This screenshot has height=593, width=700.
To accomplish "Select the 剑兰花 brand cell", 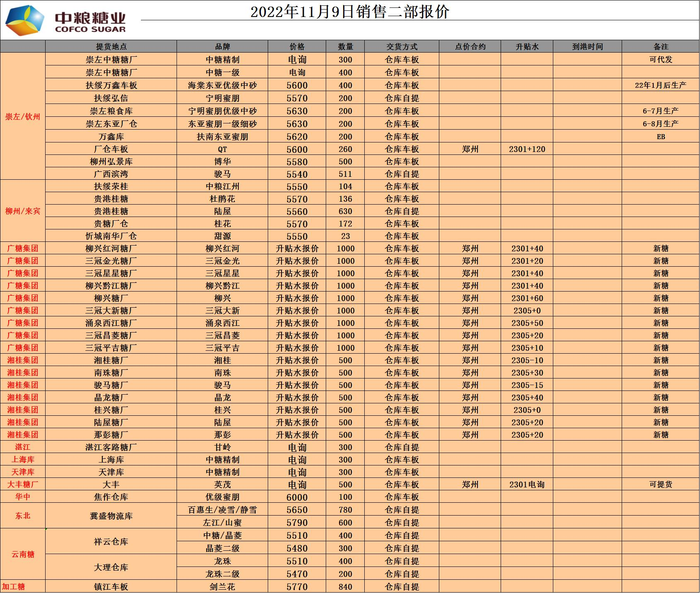I will pyautogui.click(x=223, y=587).
